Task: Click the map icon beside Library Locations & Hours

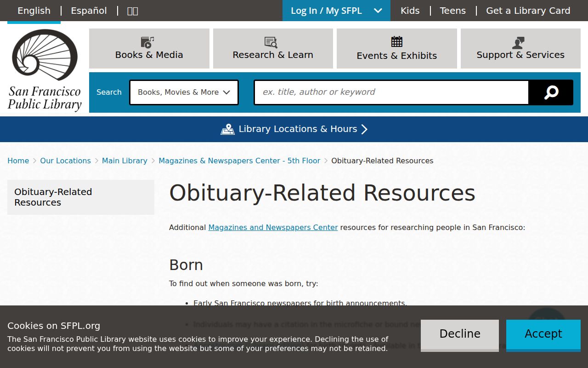Action: click(x=227, y=129)
